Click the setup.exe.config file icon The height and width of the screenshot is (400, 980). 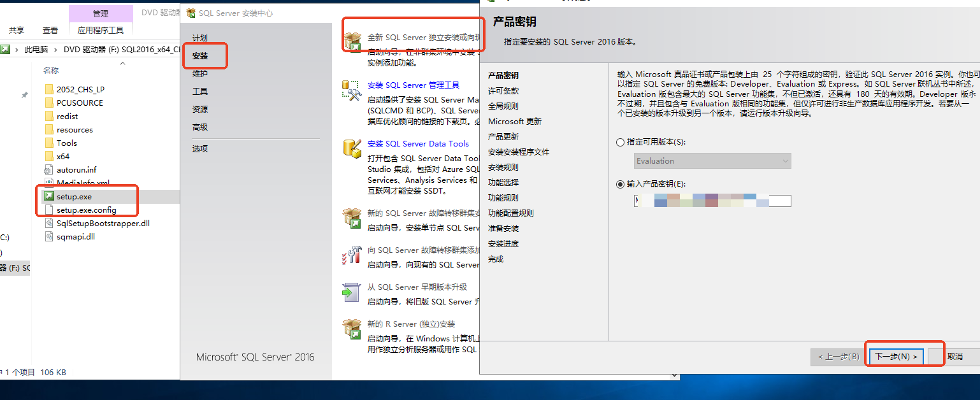49,210
